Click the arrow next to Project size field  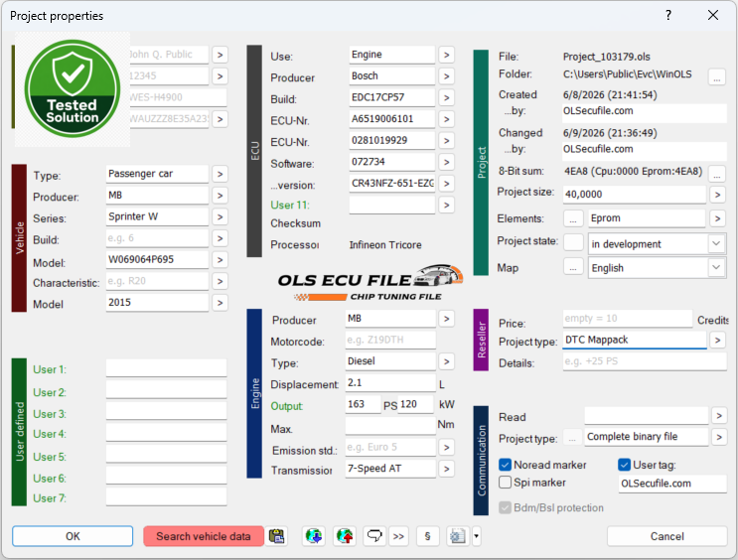pyautogui.click(x=717, y=195)
